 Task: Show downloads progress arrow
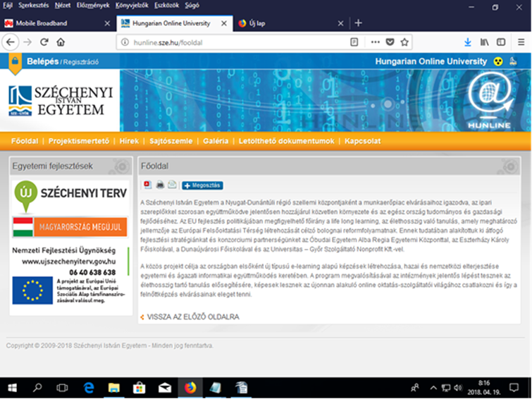pos(468,42)
